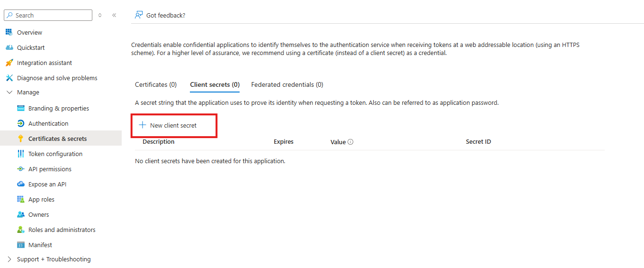644x268 pixels.
Task: Click the API permissions icon
Action: tap(20, 169)
